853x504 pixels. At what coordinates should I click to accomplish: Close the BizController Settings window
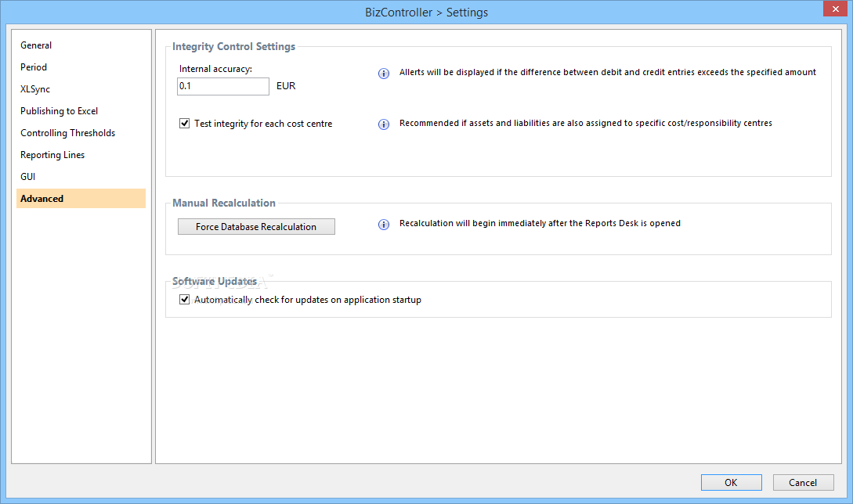(x=835, y=9)
